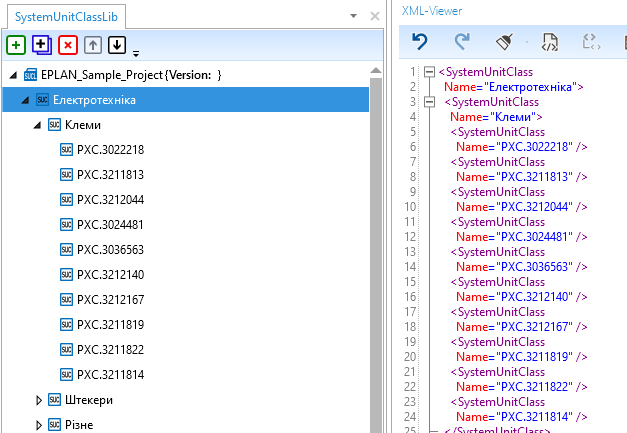Collapse the Електротехніка tree node
This screenshot has width=627, height=433.
[x=25, y=100]
